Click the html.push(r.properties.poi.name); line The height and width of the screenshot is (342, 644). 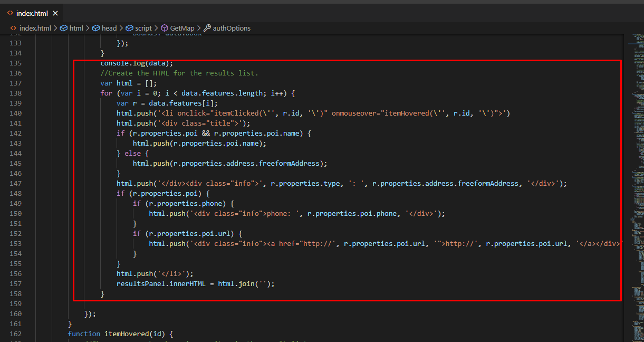click(199, 143)
